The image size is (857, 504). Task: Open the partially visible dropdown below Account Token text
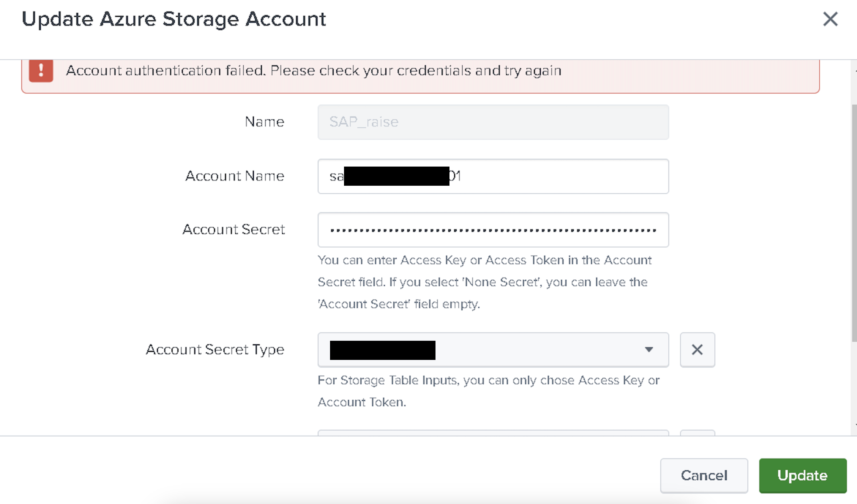pyautogui.click(x=493, y=433)
